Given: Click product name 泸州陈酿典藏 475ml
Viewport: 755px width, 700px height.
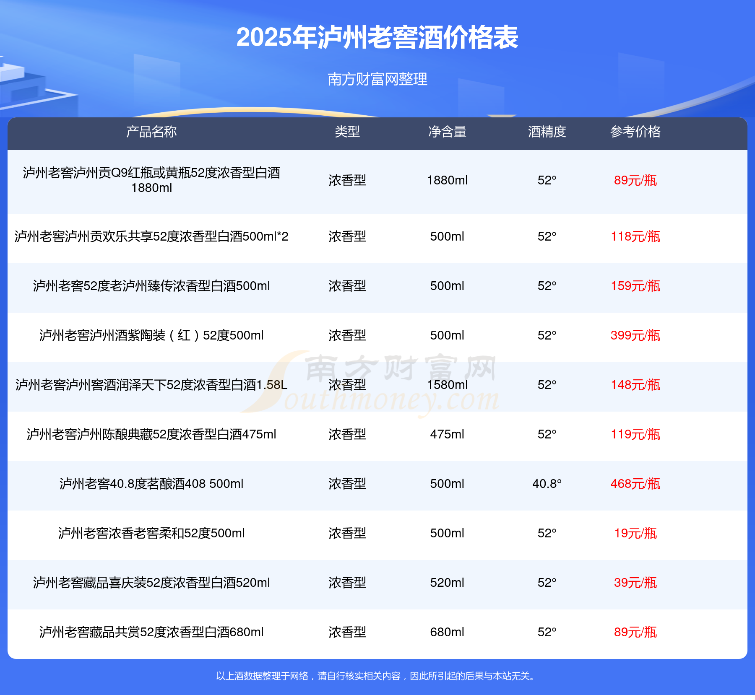Looking at the screenshot, I should point(151,434).
